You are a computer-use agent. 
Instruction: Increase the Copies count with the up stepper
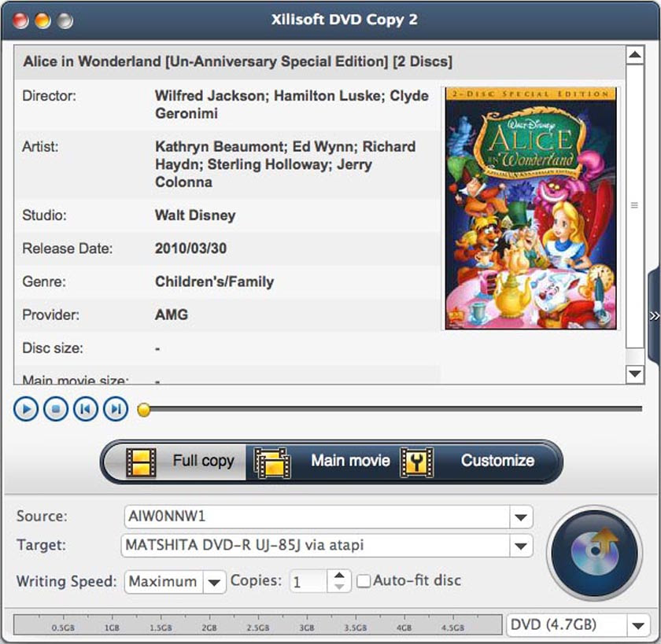click(x=338, y=576)
